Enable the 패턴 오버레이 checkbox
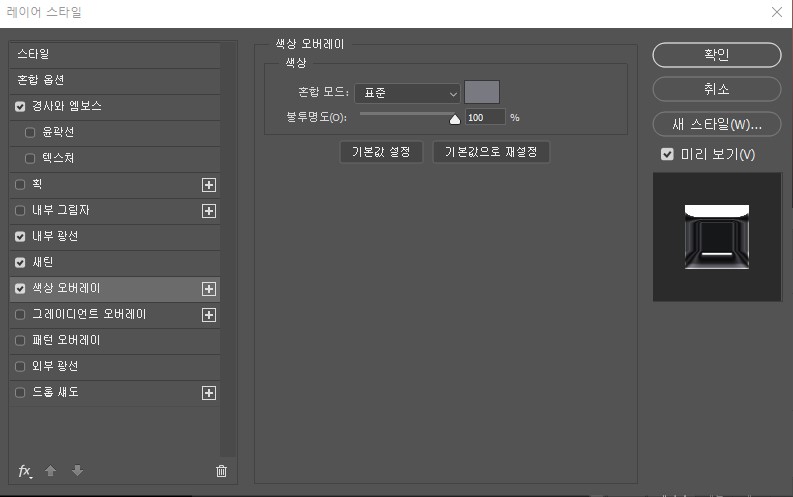 tap(20, 340)
